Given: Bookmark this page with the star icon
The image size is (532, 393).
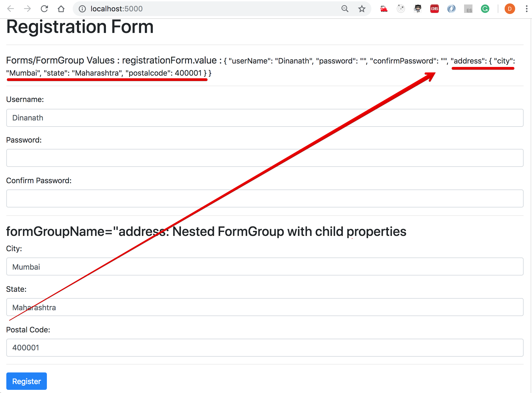Looking at the screenshot, I should coord(362,9).
